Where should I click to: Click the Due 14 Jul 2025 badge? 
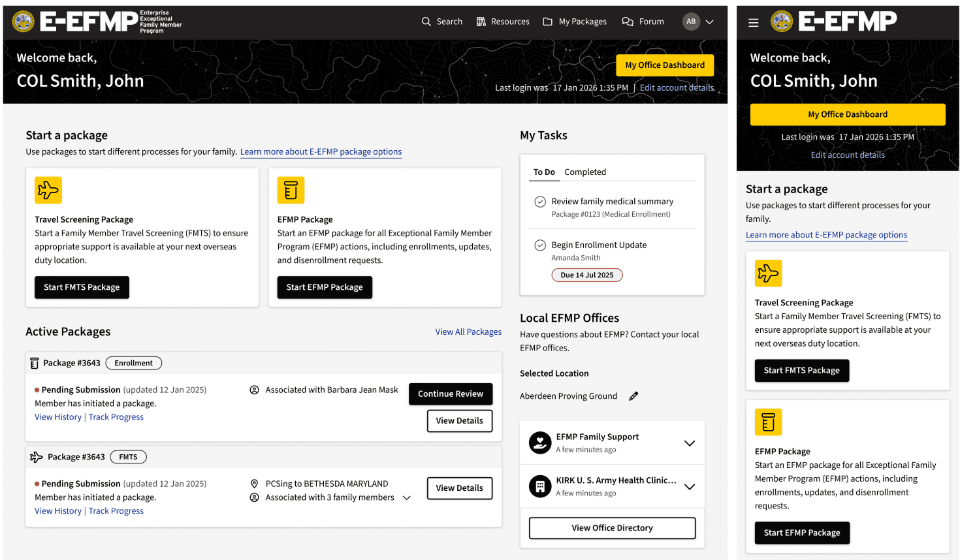pos(587,275)
